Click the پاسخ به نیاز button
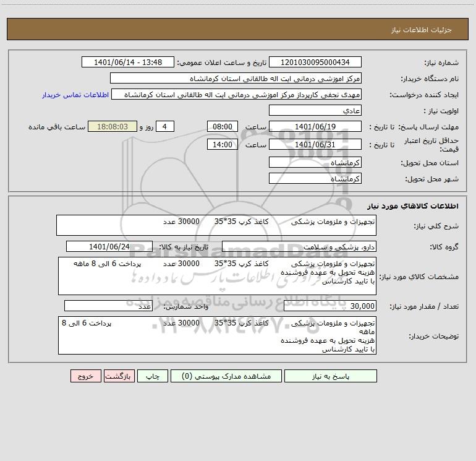 coord(331,376)
